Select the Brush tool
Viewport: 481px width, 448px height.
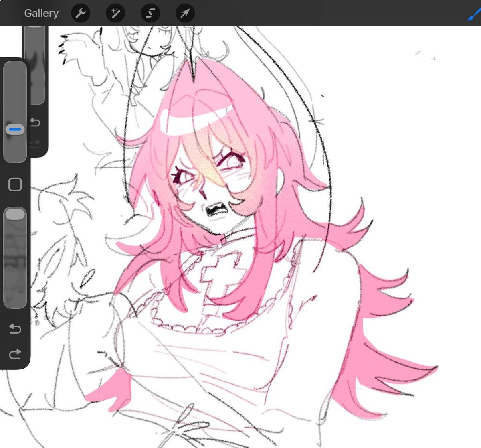[474, 14]
